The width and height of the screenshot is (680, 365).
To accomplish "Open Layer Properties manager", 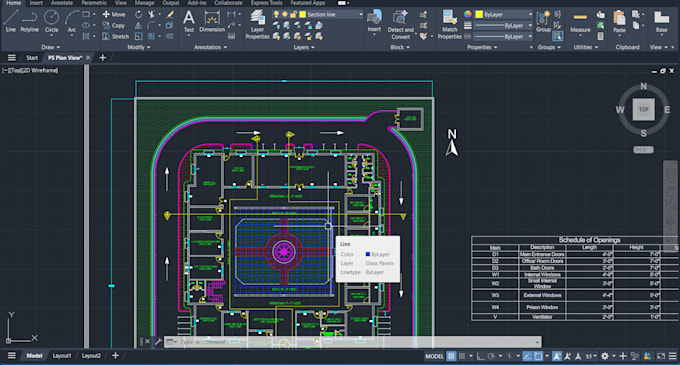I will pos(257,25).
